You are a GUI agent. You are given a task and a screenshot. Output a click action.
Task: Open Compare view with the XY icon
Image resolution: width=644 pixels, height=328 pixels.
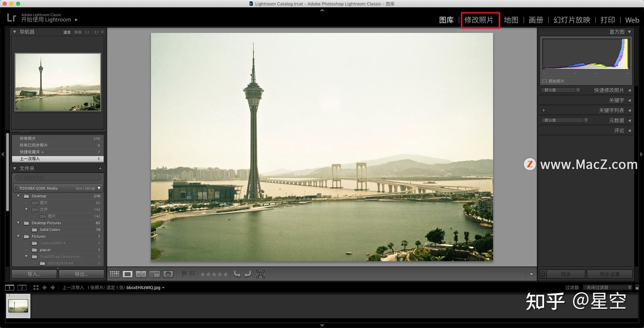pyautogui.click(x=141, y=274)
